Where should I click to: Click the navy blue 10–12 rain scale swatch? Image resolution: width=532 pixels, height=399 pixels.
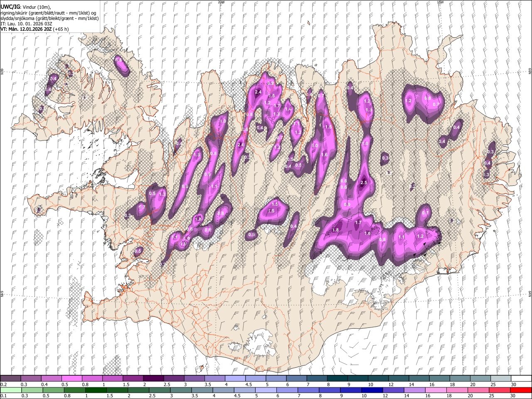point(372,390)
